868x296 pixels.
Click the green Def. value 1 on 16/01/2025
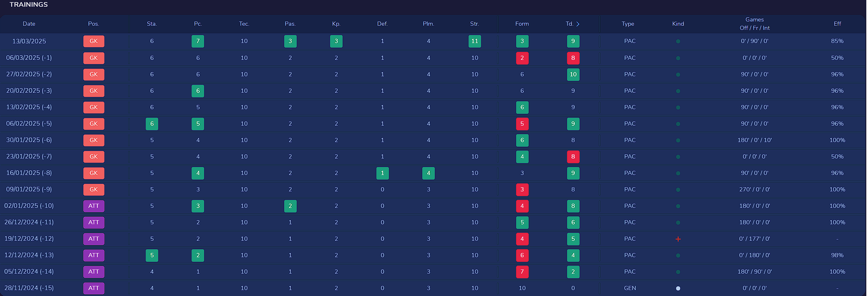pos(382,173)
